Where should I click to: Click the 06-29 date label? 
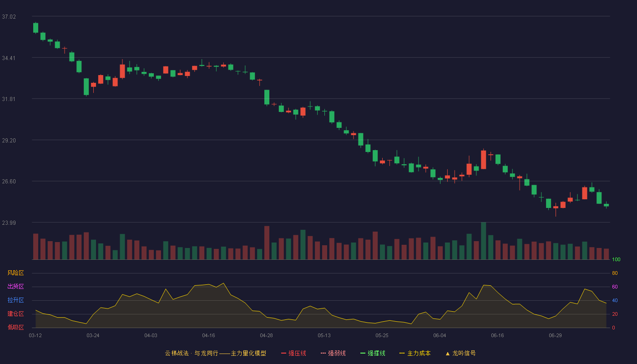coord(555,335)
